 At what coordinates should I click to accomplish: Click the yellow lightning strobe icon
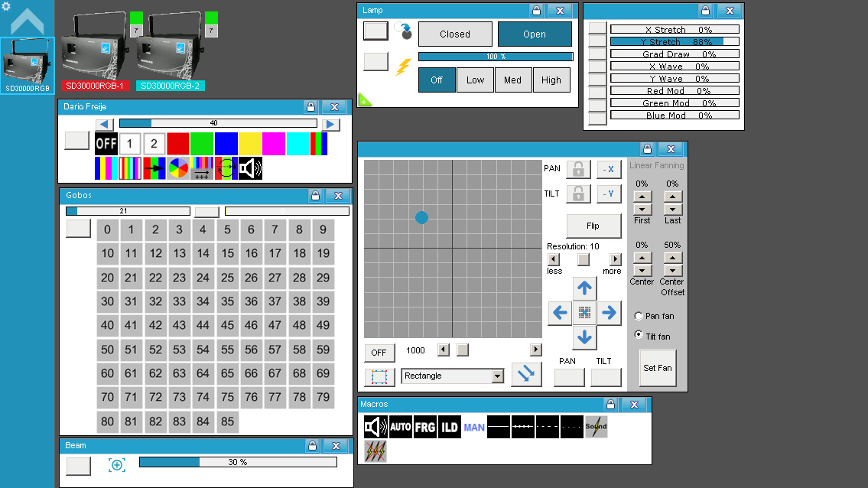(404, 67)
